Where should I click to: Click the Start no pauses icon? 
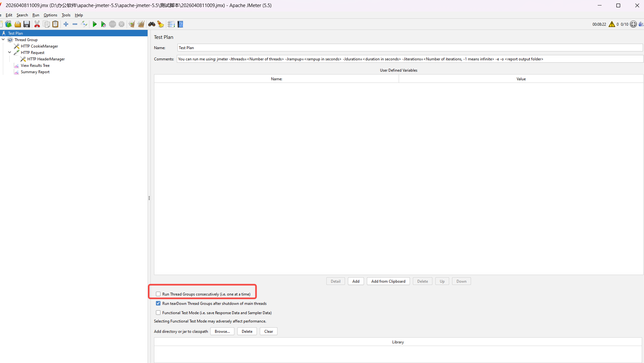(x=103, y=24)
